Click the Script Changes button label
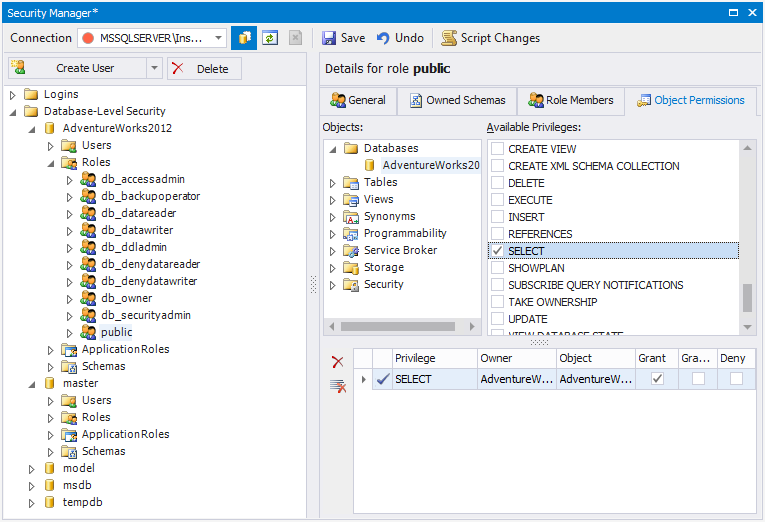The width and height of the screenshot is (765, 522). pyautogui.click(x=500, y=38)
